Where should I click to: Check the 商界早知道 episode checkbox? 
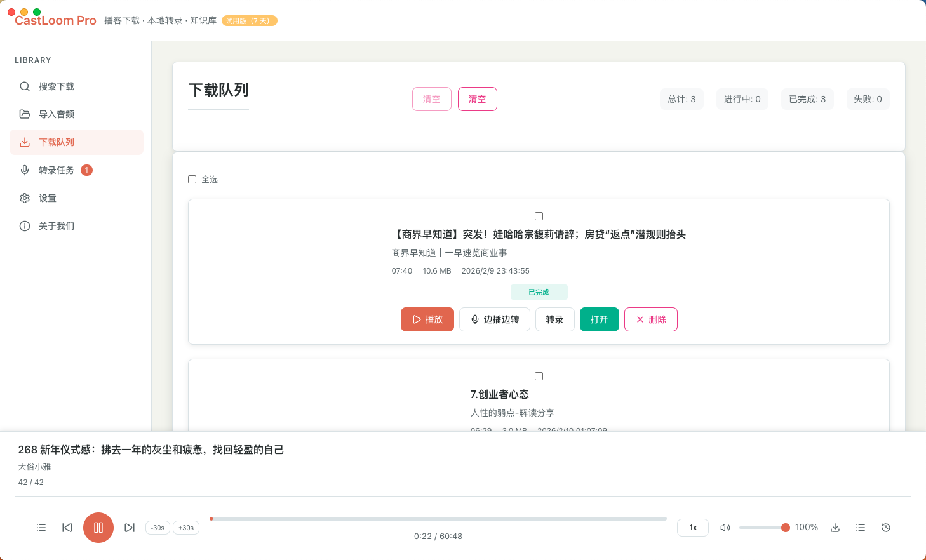pos(539,216)
